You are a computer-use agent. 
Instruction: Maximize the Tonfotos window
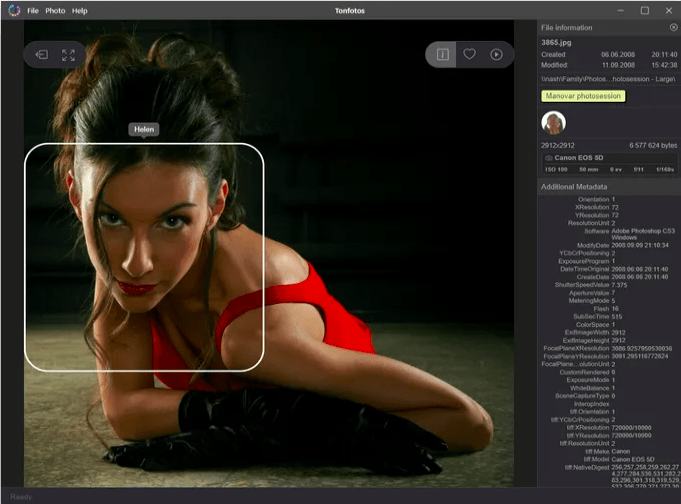(x=644, y=10)
